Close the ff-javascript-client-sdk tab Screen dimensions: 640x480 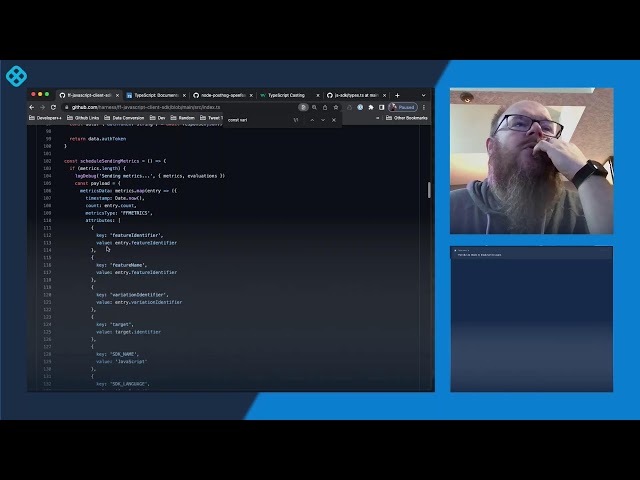pos(117,95)
